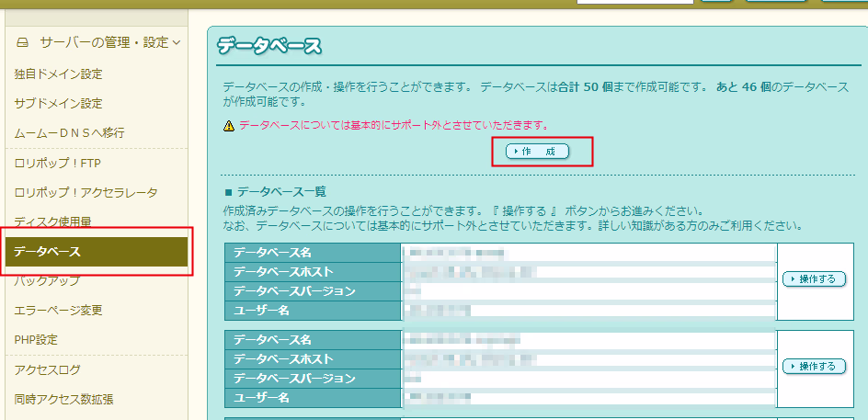
Task: Open サブドメイン設定 in the sidebar
Action: [x=58, y=104]
